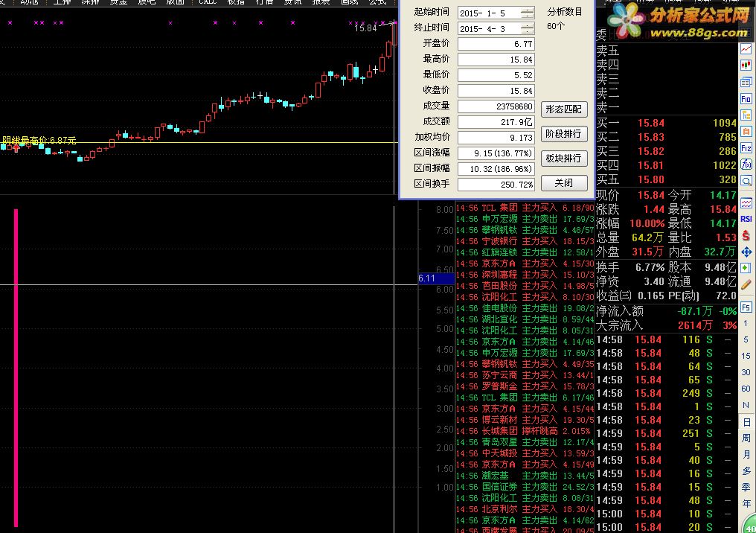Screen dimensions: 756x533
Task: Select the N custom period
Action: click(x=746, y=405)
